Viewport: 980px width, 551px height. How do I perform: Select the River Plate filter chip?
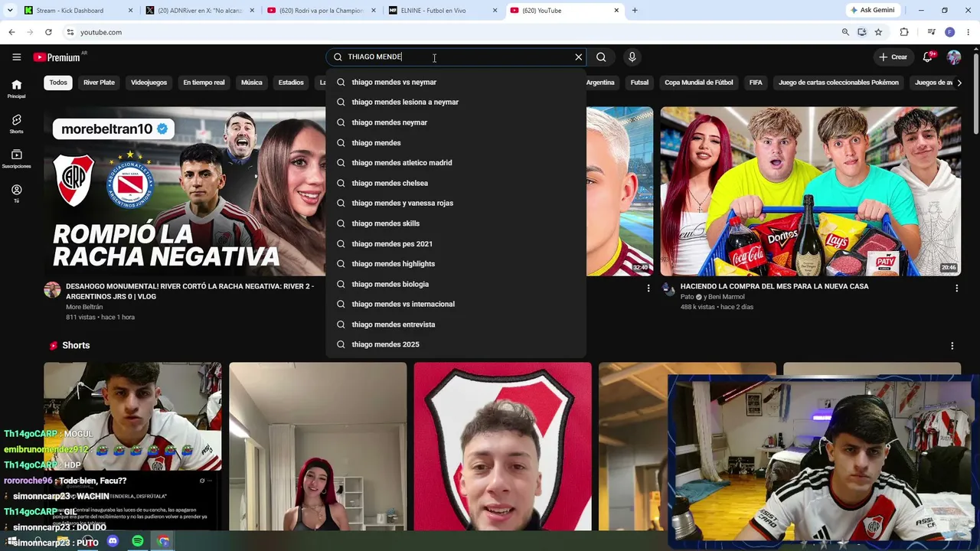pyautogui.click(x=99, y=83)
